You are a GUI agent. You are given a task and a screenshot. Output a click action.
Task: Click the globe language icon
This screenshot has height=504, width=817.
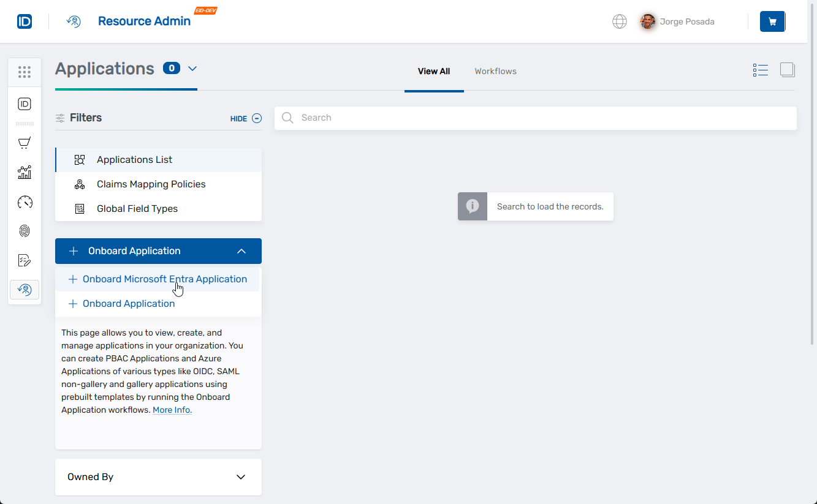tap(619, 21)
